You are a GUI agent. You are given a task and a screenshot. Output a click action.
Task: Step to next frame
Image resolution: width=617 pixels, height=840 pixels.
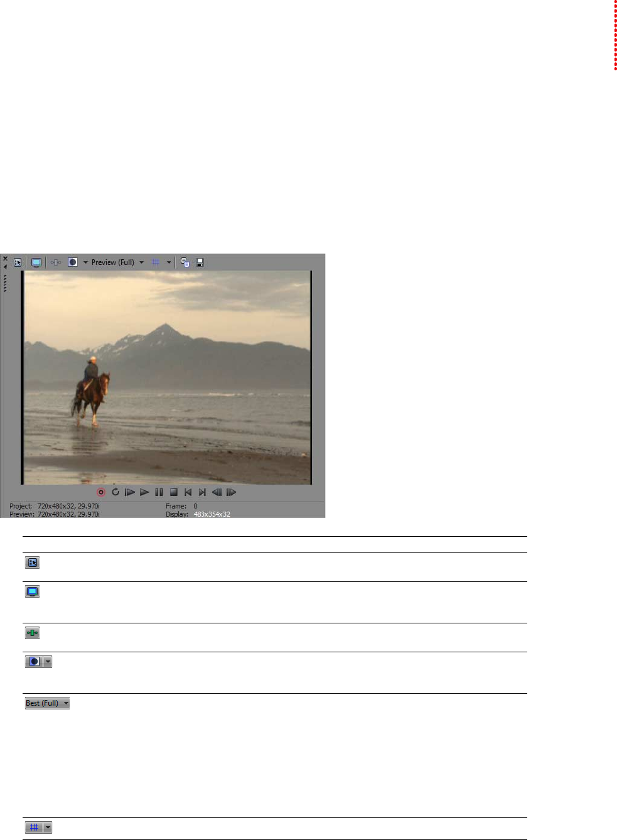pos(231,492)
